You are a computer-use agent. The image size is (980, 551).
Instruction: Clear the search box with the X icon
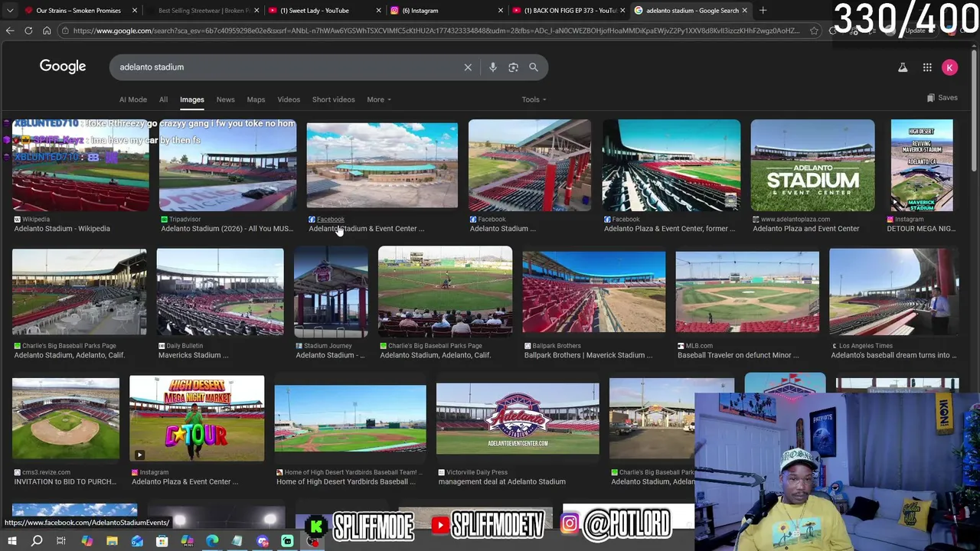[468, 67]
